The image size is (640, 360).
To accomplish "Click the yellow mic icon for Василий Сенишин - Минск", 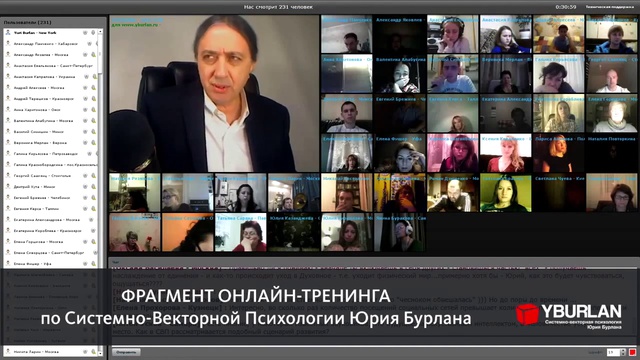I will (x=93, y=132).
